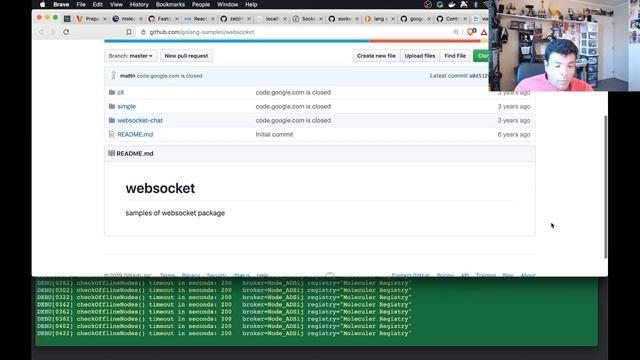Open the Bookmarks menu

170,4
